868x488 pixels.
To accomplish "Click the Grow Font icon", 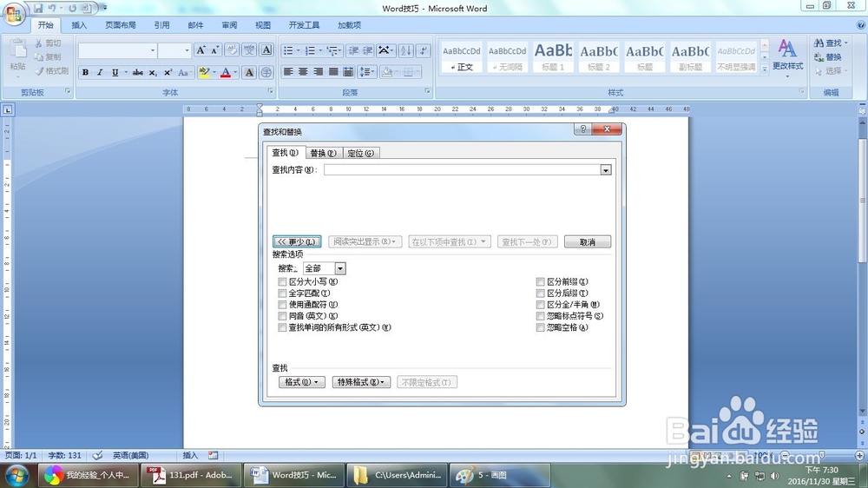I will (201, 50).
